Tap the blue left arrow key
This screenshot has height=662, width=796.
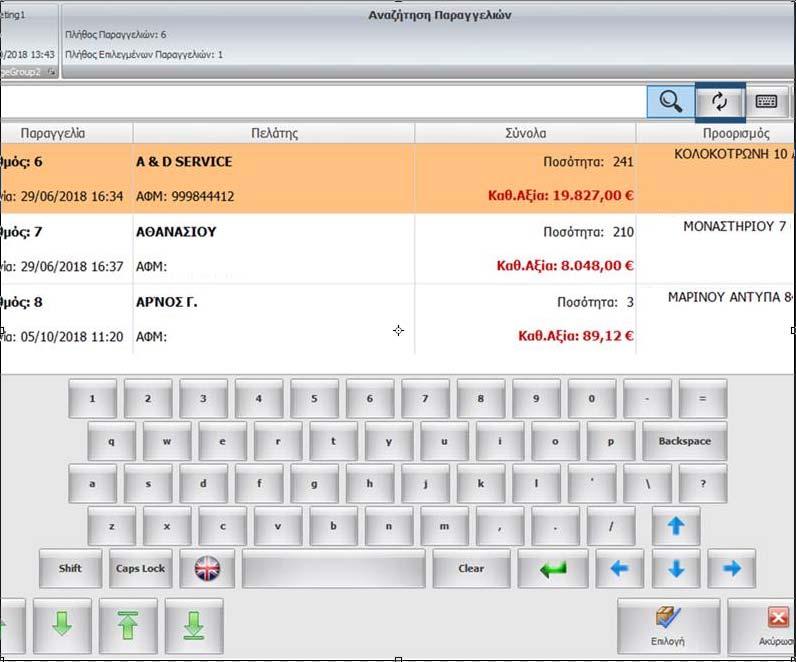tap(619, 568)
